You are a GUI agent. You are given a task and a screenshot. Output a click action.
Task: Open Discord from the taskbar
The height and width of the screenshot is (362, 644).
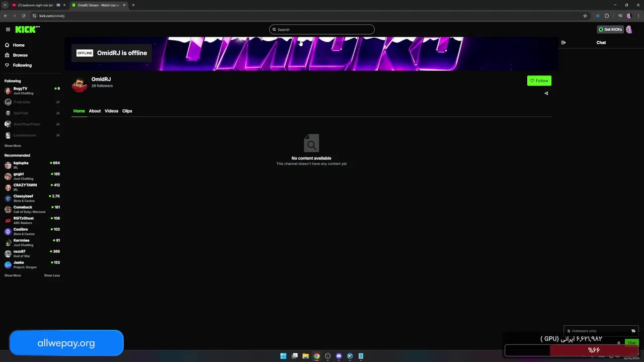click(339, 356)
